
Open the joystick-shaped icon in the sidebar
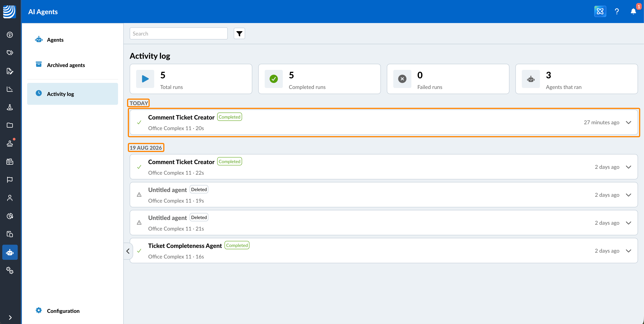10,107
